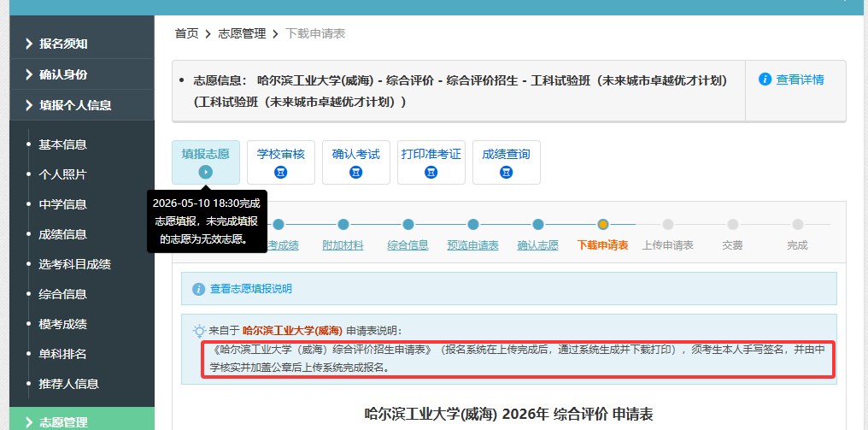868x430 pixels.
Task: Go to 志愿管理 via breadcrumb
Action: pos(242,34)
